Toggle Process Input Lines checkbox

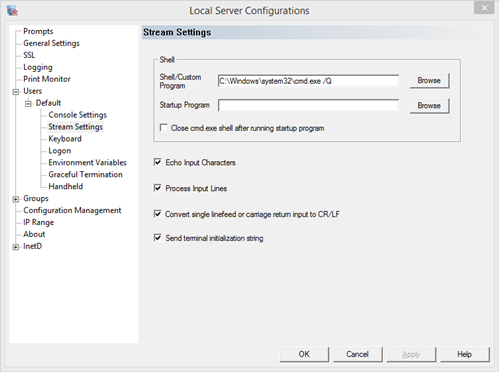tap(158, 188)
